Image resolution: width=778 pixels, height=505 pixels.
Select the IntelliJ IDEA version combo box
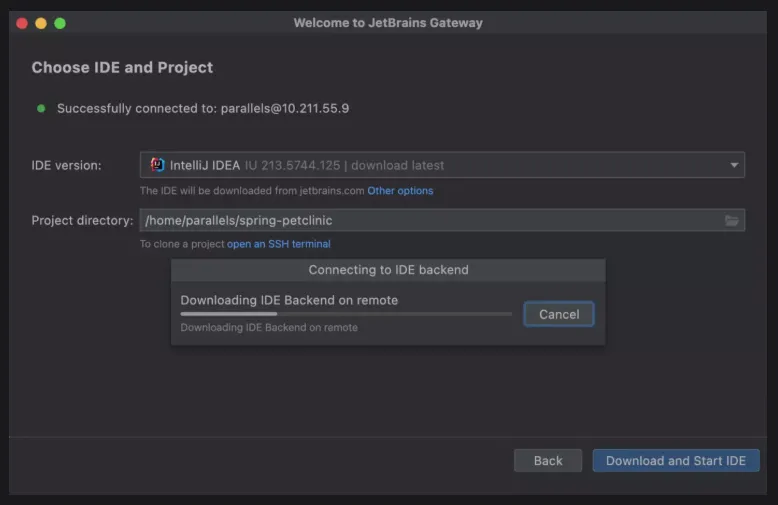pos(442,165)
